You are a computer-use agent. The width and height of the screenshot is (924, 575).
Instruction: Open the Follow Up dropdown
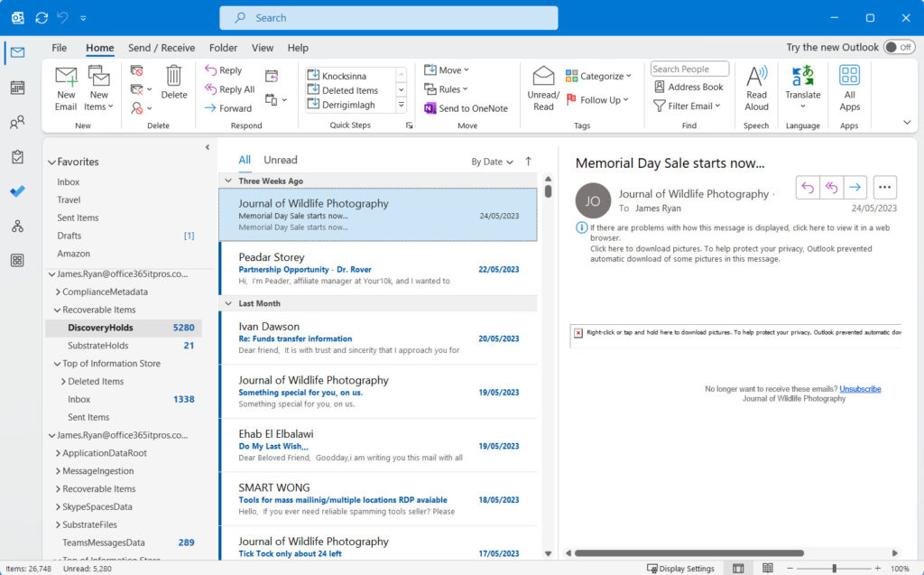pos(597,99)
